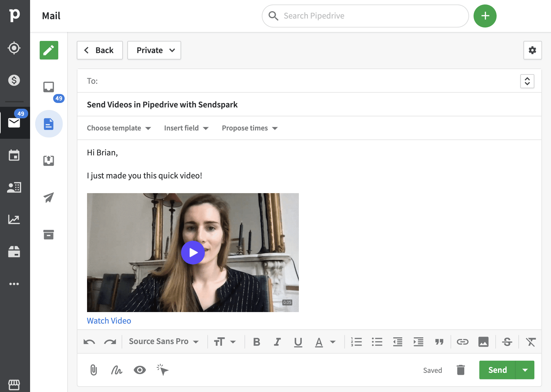Open the Source Sans Pro font dropdown
This screenshot has width=551, height=392.
(x=164, y=341)
